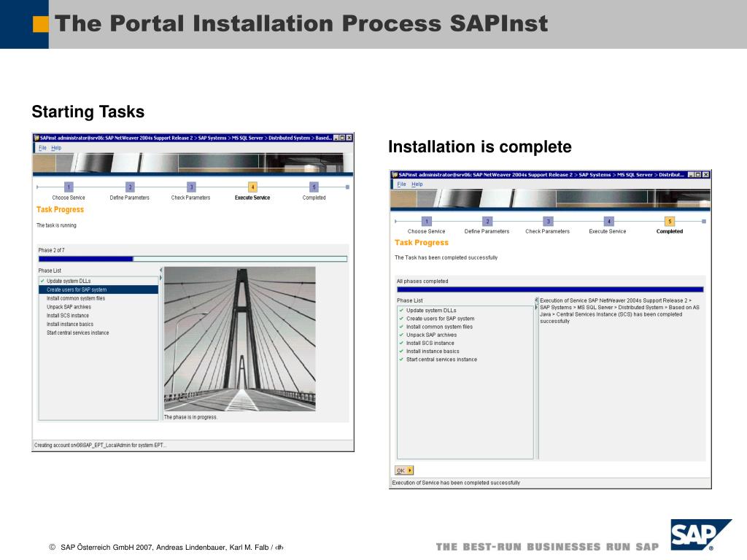The height and width of the screenshot is (560, 747).
Task: Click checkmark beside right 'Start central services instance'
Action: [x=401, y=359]
